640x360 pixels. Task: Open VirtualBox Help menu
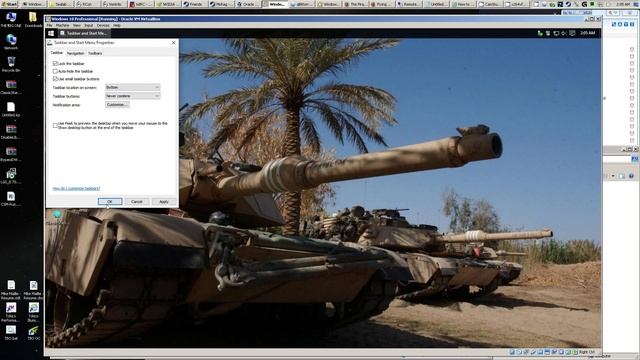click(x=117, y=25)
